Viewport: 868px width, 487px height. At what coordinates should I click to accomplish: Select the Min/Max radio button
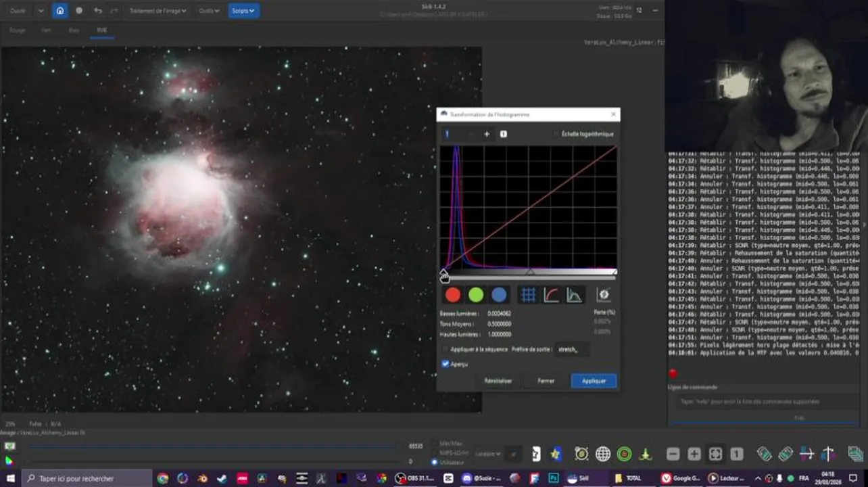434,444
